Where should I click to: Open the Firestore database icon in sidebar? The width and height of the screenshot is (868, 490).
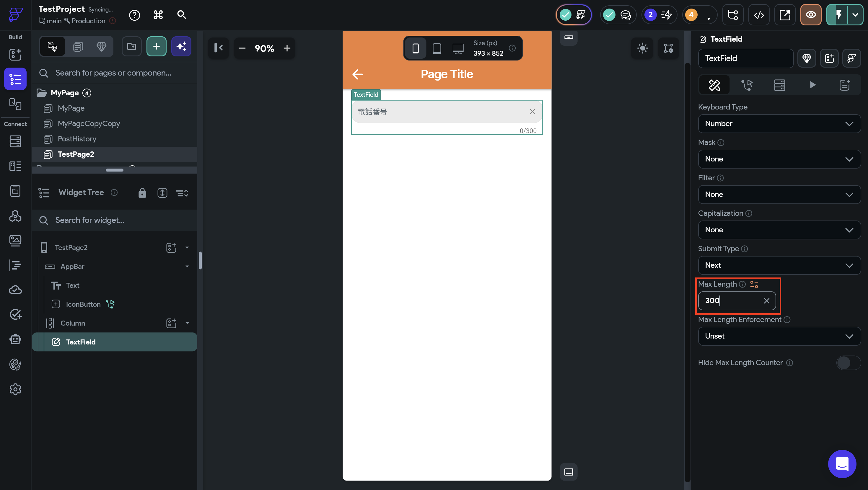pos(15,141)
